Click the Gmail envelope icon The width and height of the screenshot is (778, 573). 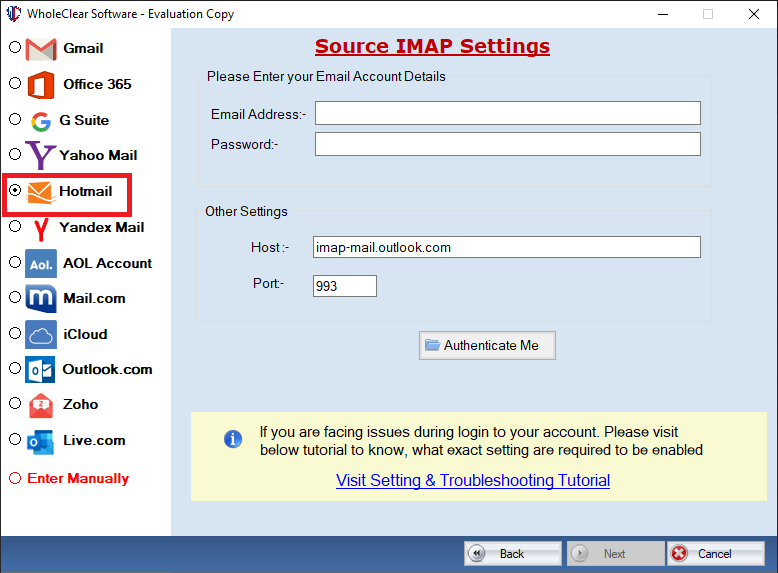coord(41,49)
